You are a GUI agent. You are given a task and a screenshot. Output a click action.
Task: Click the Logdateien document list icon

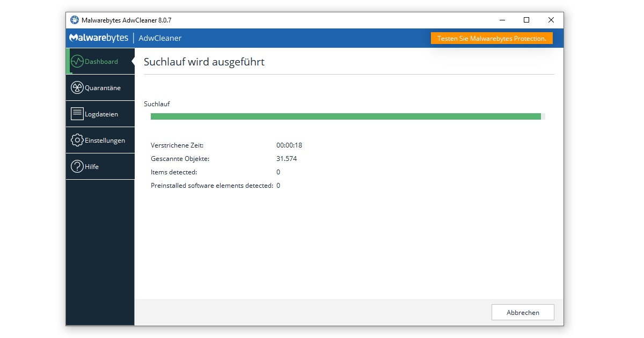(77, 114)
